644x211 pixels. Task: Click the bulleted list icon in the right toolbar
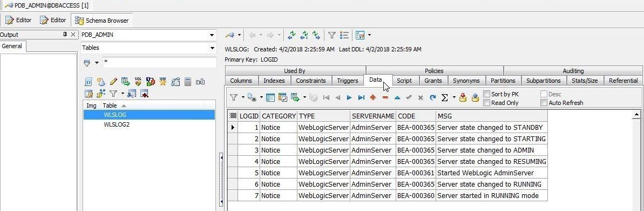pos(345,35)
